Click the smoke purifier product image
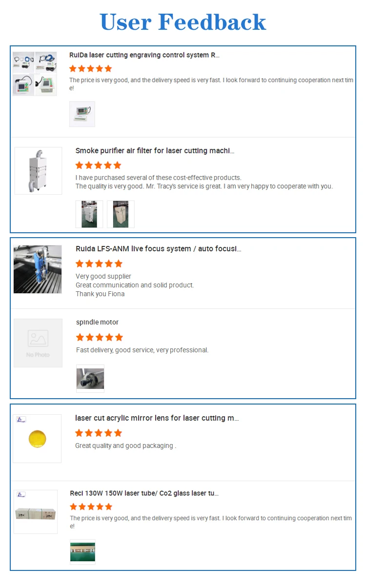 [x=38, y=171]
